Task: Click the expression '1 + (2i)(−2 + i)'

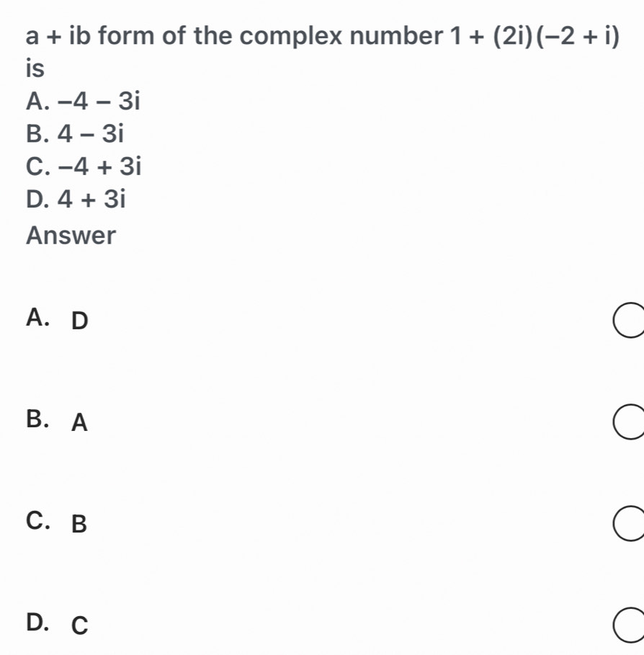Action: point(534,35)
